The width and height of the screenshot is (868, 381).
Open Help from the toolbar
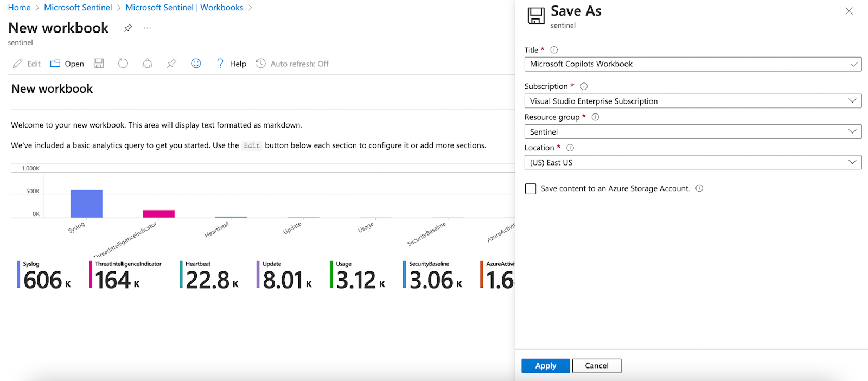tap(231, 63)
